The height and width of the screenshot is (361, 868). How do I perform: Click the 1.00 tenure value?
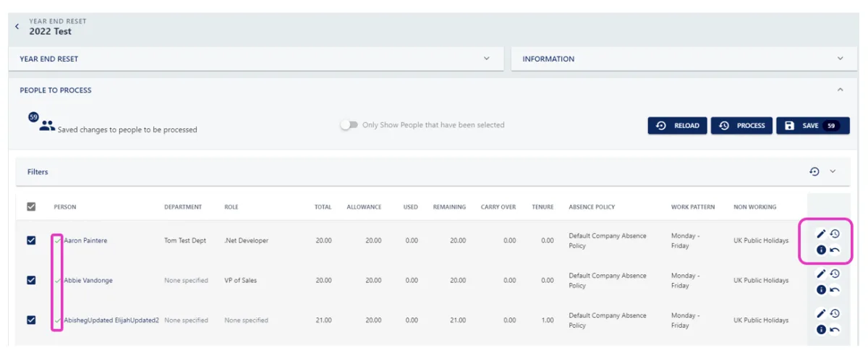(547, 320)
